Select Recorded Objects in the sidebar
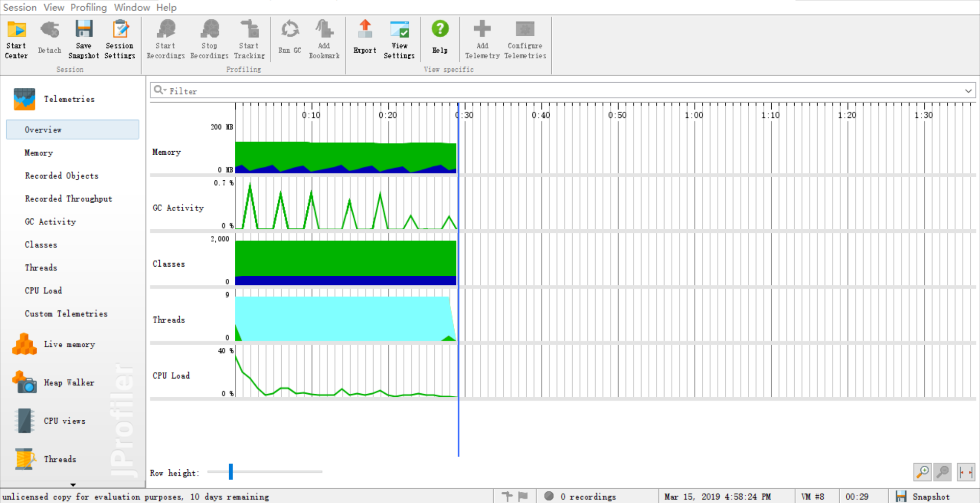Viewport: 980px width, 503px height. pyautogui.click(x=62, y=176)
